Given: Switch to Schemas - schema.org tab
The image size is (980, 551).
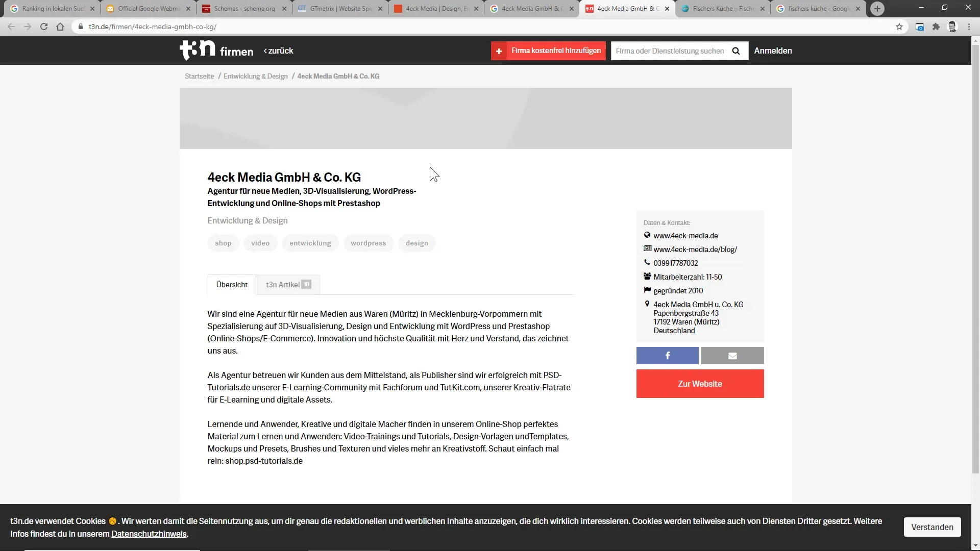Looking at the screenshot, I should 244,9.
